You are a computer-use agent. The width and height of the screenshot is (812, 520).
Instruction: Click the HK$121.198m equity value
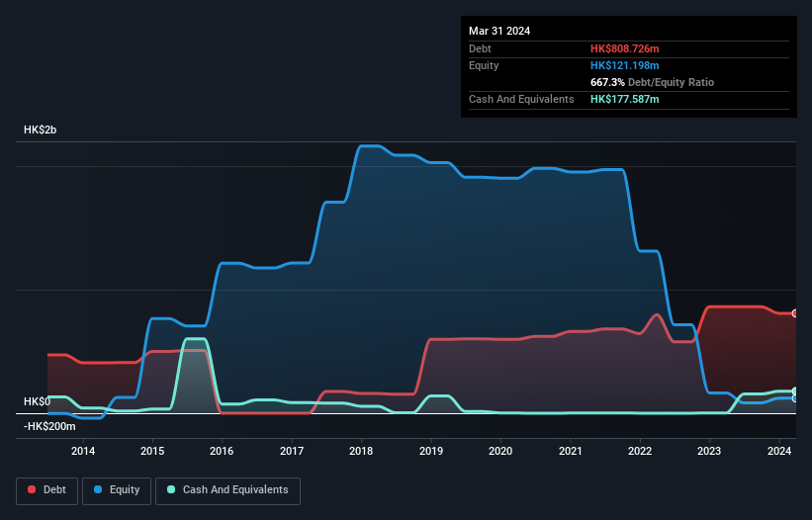click(x=624, y=65)
